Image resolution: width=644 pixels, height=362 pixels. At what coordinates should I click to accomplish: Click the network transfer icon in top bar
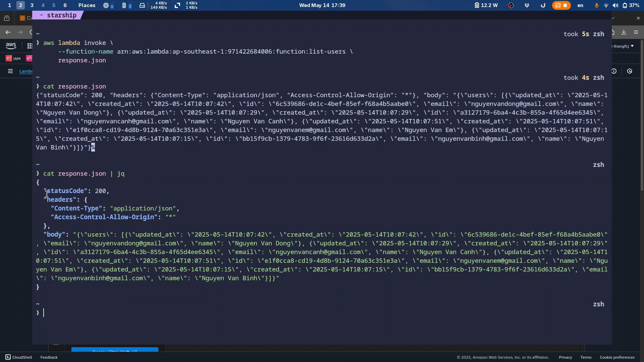pos(177,5)
